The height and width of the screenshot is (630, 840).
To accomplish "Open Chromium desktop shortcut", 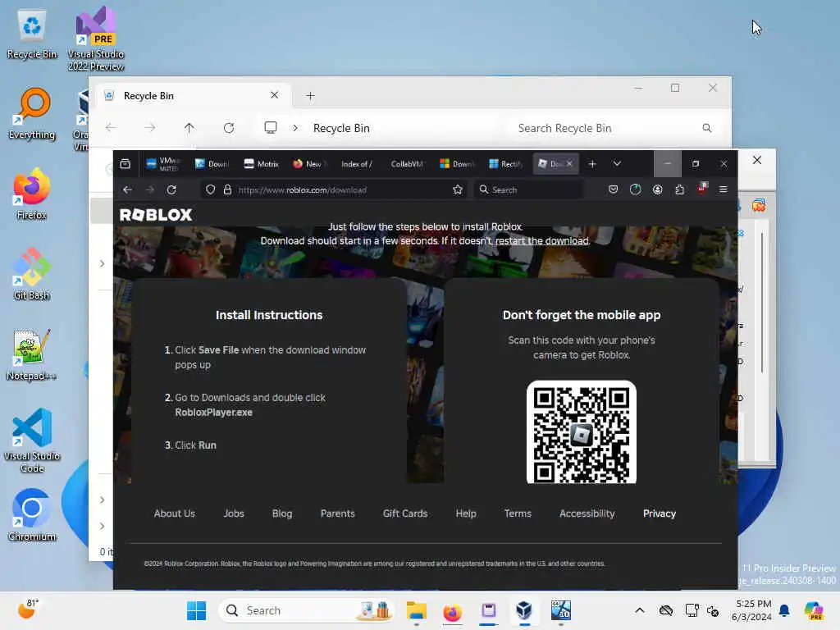I will (32, 515).
